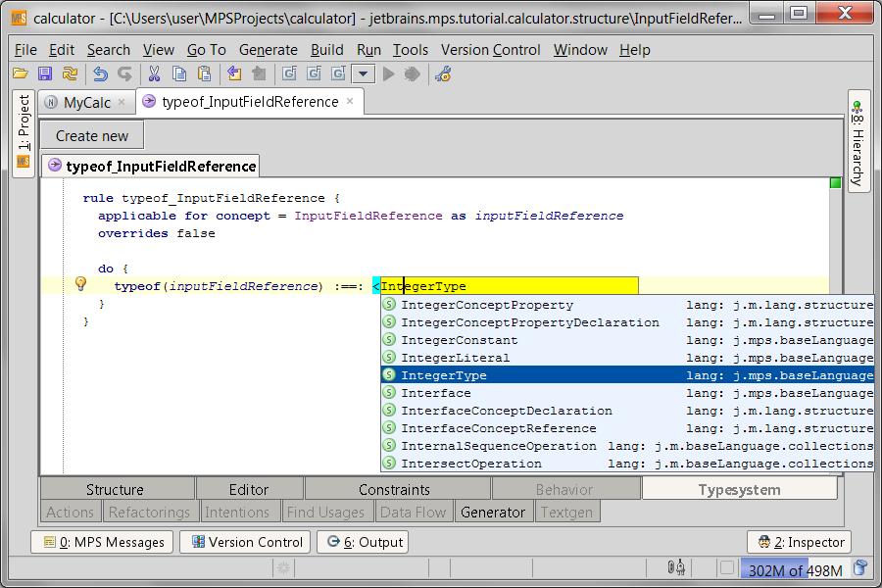The height and width of the screenshot is (588, 882).
Task: Open the Tools menu
Action: point(410,50)
